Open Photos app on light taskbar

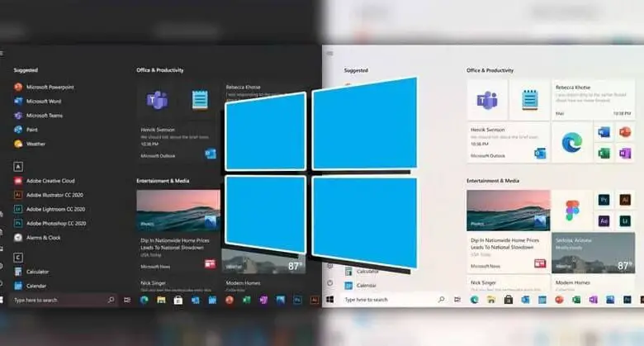pyautogui.click(x=610, y=300)
